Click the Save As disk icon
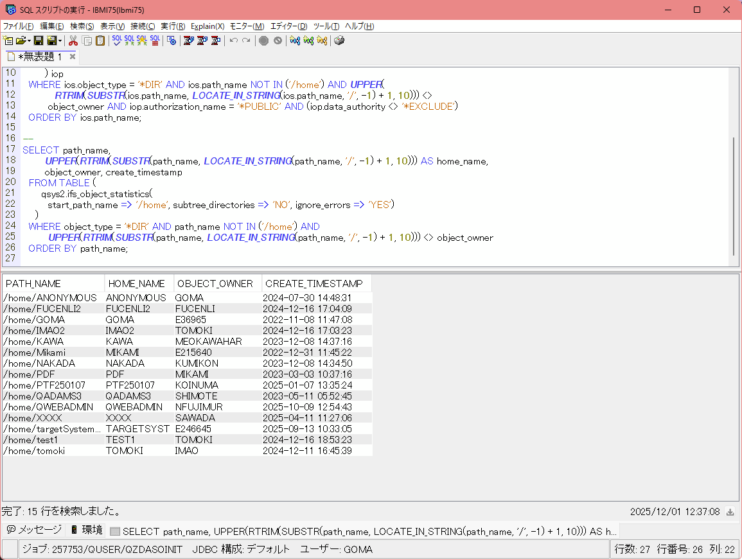This screenshot has width=742, height=560. pyautogui.click(x=52, y=40)
